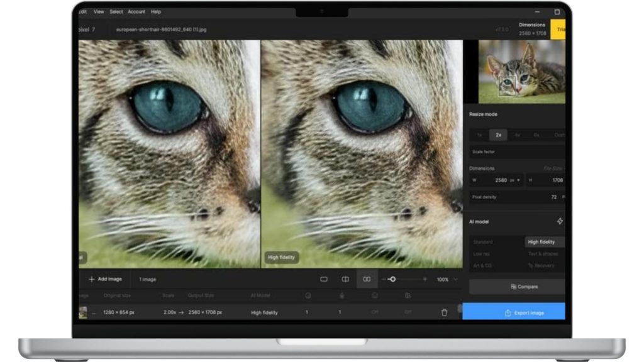Open the View menu
The height and width of the screenshot is (362, 644).
pos(99,11)
